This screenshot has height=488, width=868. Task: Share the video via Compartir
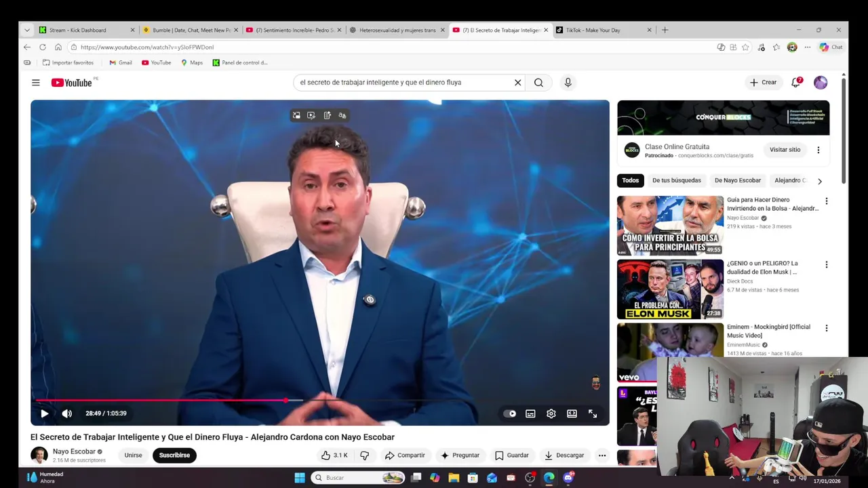click(405, 455)
